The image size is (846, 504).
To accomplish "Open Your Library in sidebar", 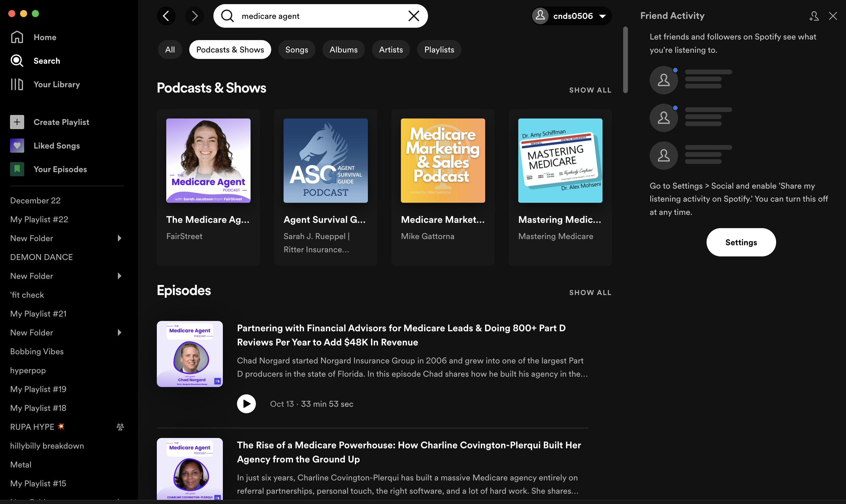I will [x=45, y=84].
